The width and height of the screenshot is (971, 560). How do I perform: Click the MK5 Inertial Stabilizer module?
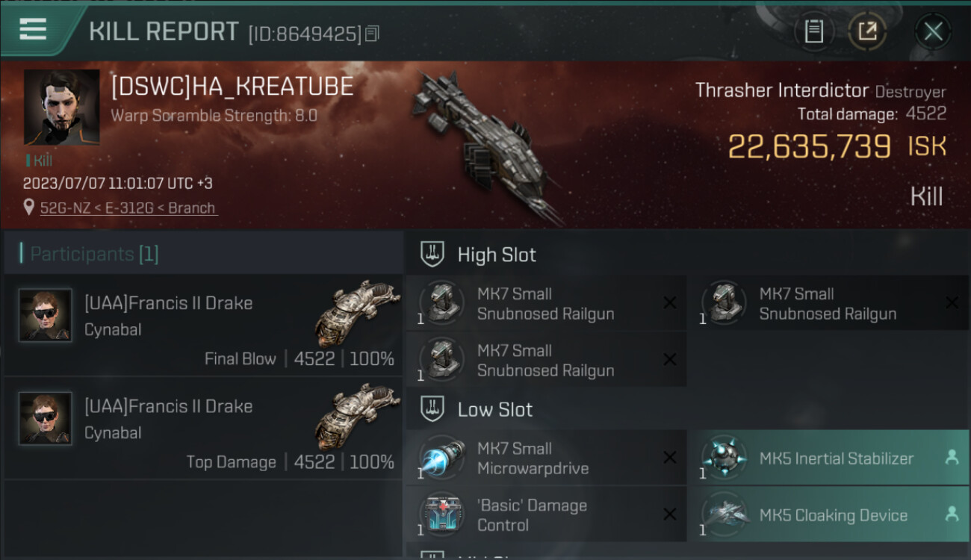[x=828, y=458]
